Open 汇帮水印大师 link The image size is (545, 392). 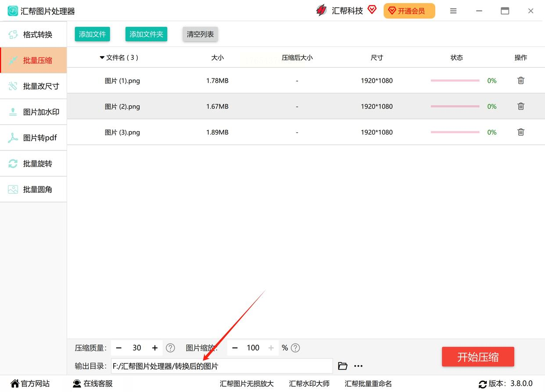point(309,384)
